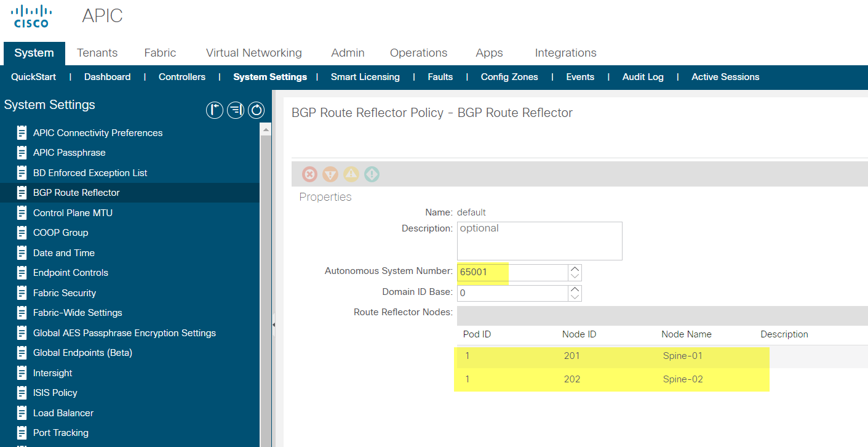868x447 pixels.
Task: Open the Apps tab
Action: (490, 53)
